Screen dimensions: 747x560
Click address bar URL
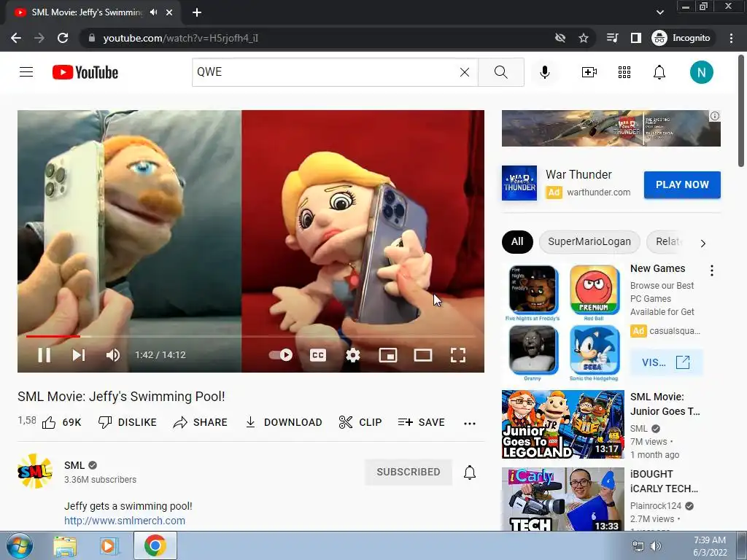click(x=181, y=38)
